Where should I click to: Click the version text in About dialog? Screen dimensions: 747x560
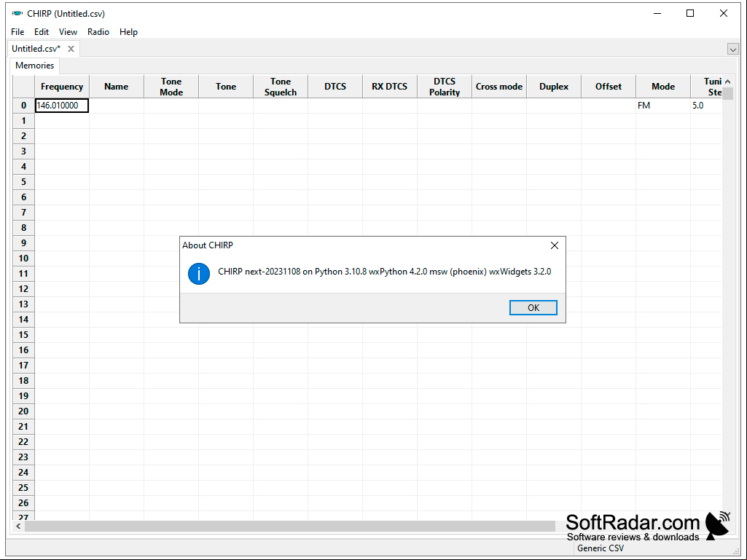pyautogui.click(x=385, y=272)
